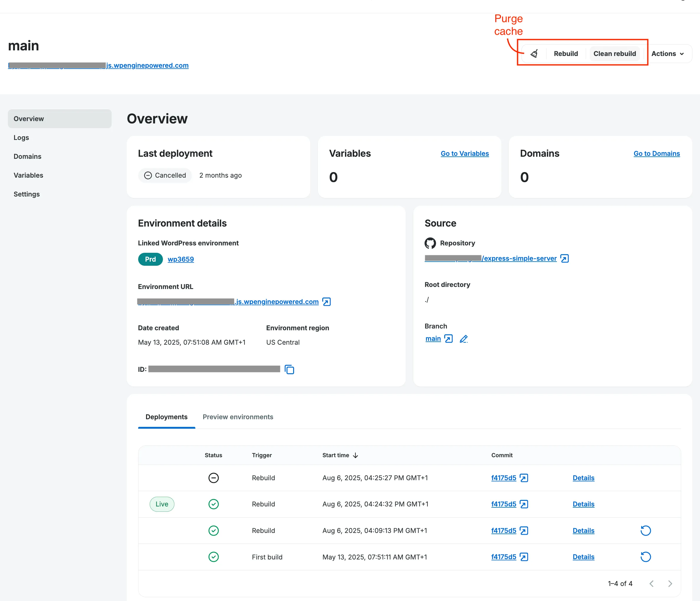Click the Status column header
The image size is (700, 601).
click(x=213, y=455)
